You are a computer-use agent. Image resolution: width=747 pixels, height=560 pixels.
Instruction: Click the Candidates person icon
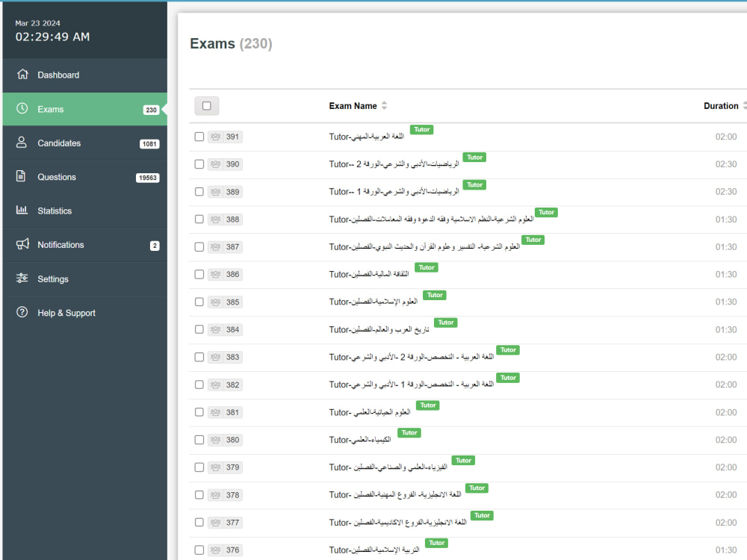[x=22, y=143]
